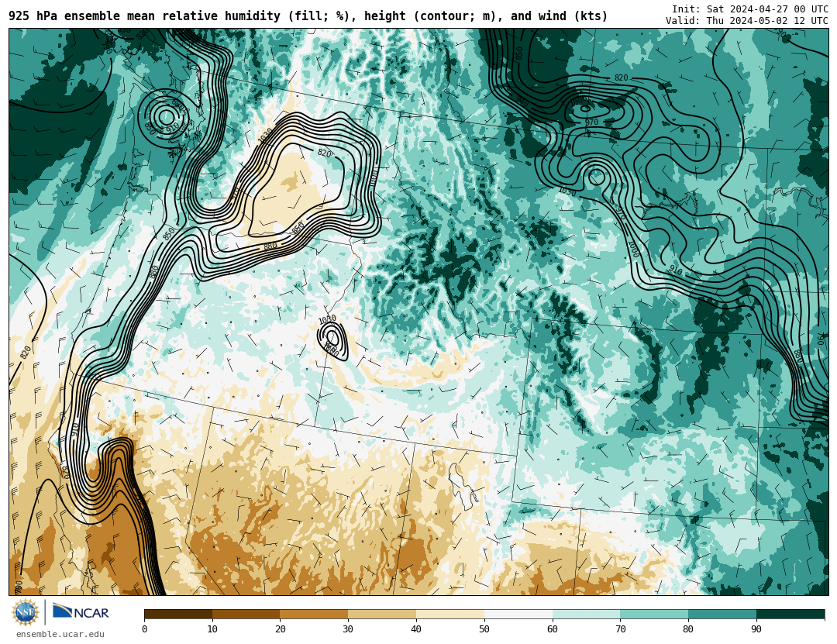837x644 pixels.
Task: Click the colorbar tick label 0
Action: tap(145, 629)
